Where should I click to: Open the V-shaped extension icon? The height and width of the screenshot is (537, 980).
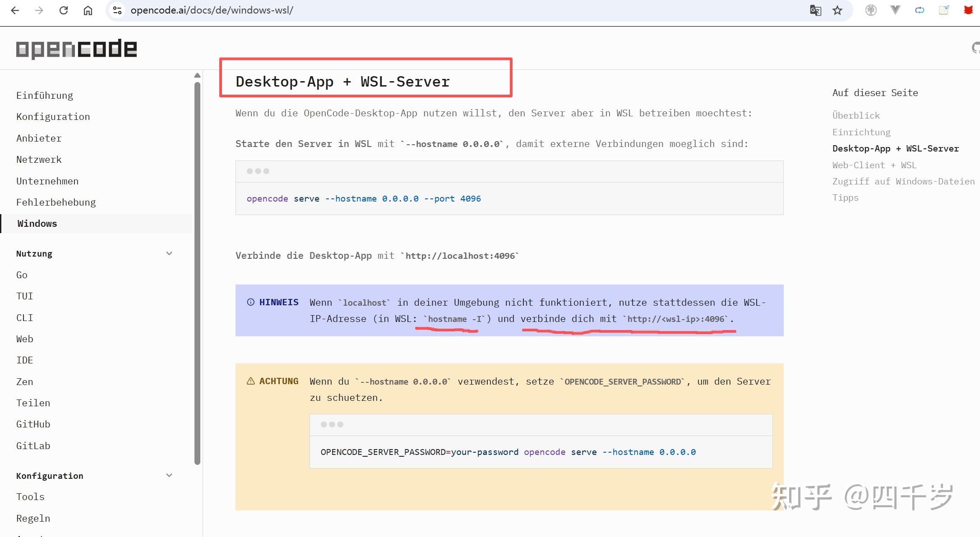point(895,10)
